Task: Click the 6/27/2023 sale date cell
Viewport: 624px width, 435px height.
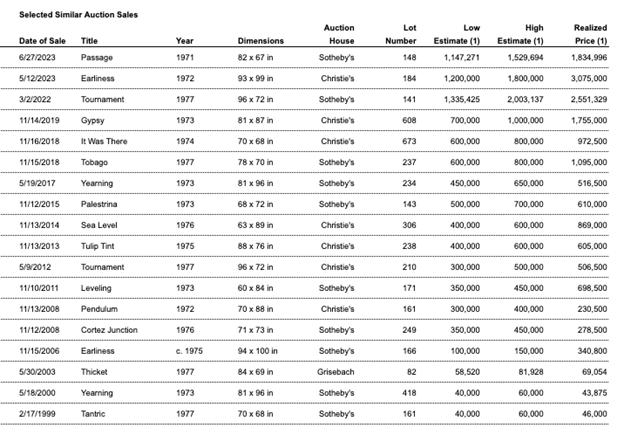Action: pos(40,57)
